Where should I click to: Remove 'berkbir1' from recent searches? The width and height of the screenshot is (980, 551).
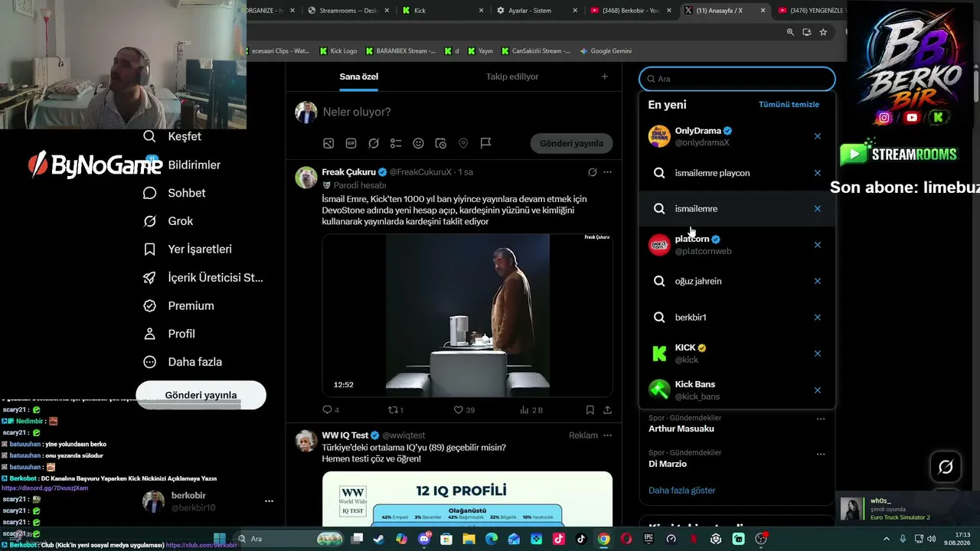point(818,318)
